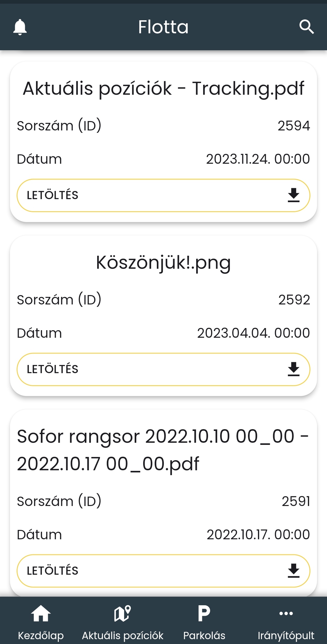Switch to the Kezdőlap tab label
This screenshot has width=327, height=644.
[41, 635]
